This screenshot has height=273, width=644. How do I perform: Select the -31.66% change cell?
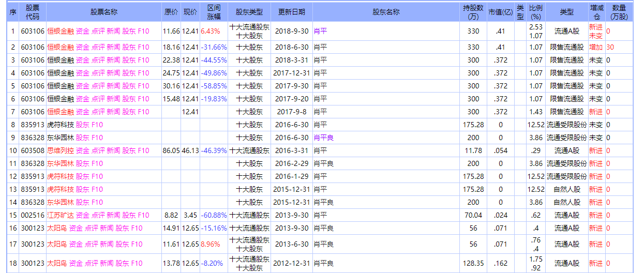(214, 47)
